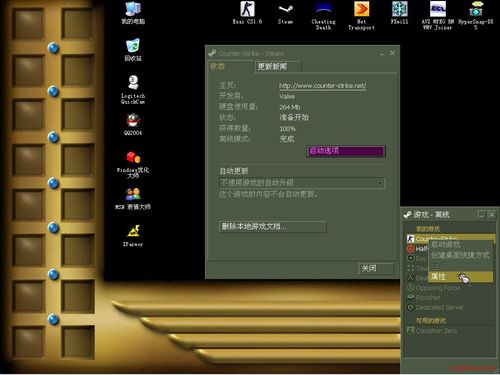Switch to the 更新新闻 tab

[x=278, y=67]
